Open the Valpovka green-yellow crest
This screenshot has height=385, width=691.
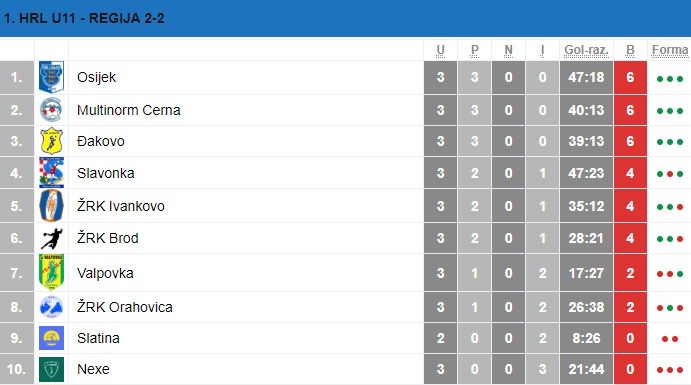52,272
